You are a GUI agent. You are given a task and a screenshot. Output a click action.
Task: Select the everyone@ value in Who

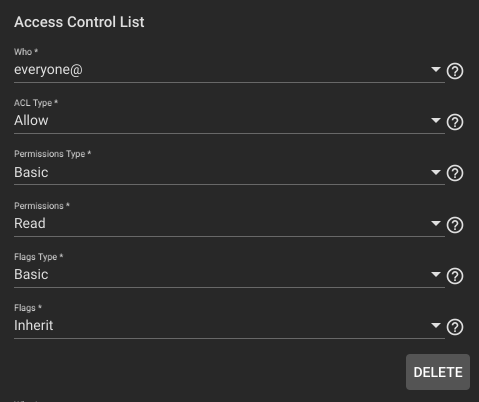pyautogui.click(x=48, y=70)
